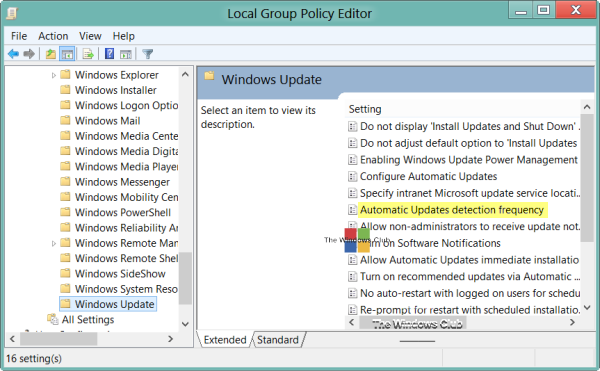Go up one level with folder icon
600x371 pixels.
[51, 54]
